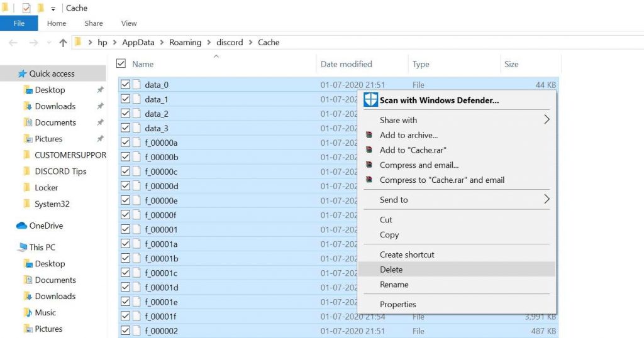This screenshot has height=338, width=644.
Task: Click the Pictures icon under Quick access
Action: click(28, 139)
